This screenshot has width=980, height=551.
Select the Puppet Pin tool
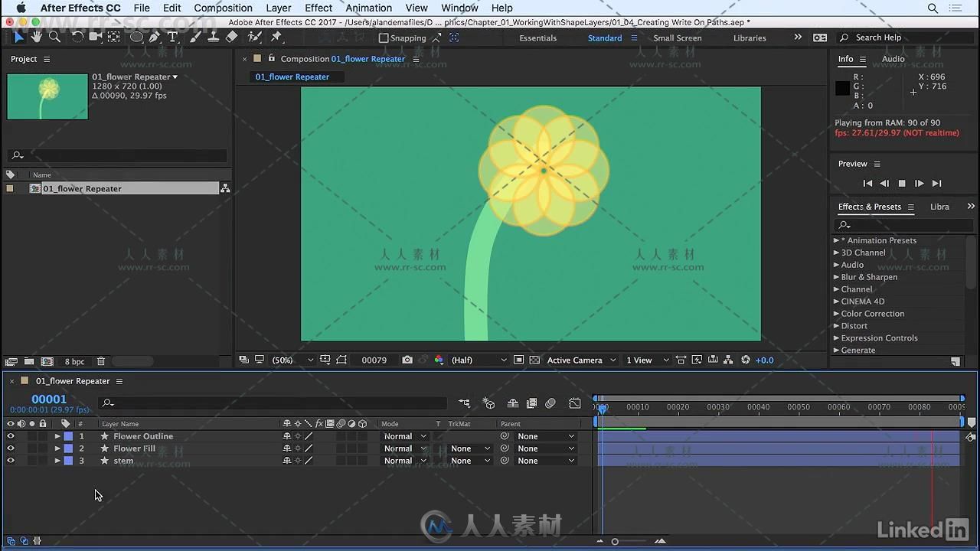pos(276,37)
